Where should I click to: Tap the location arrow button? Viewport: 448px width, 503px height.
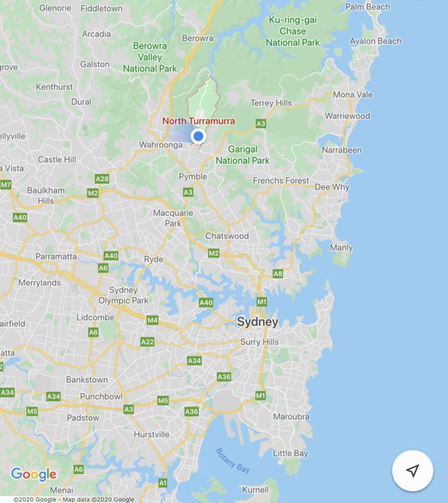[413, 470]
